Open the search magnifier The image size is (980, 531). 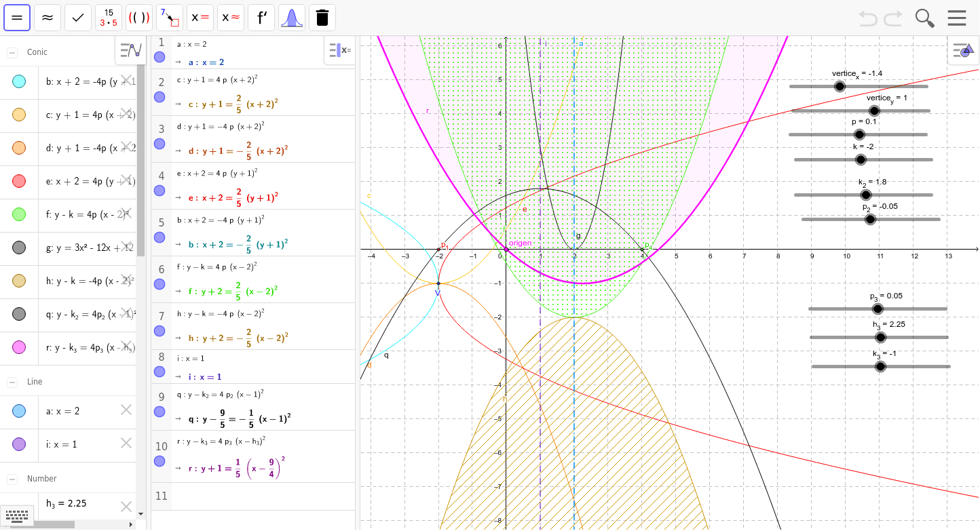[x=925, y=18]
